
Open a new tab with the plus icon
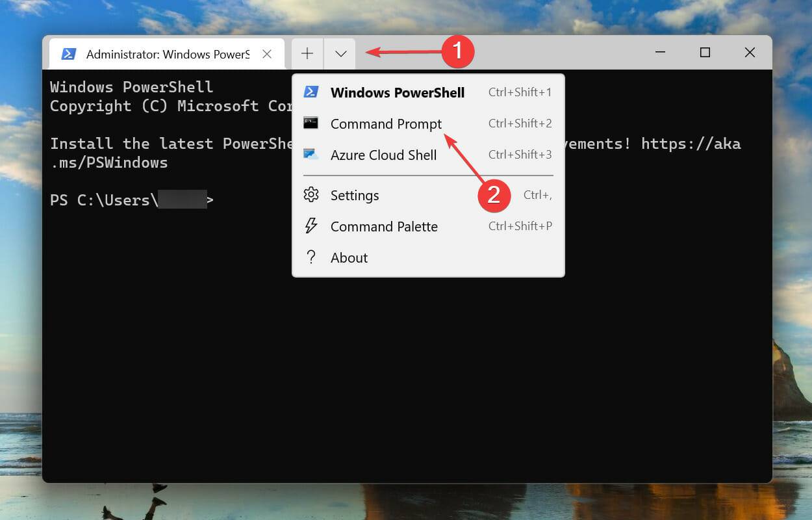point(306,53)
